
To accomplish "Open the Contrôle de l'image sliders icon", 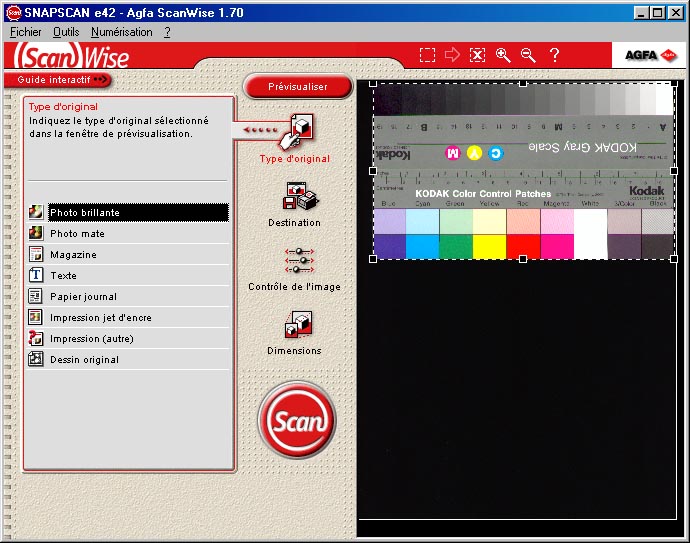I will coord(299,260).
